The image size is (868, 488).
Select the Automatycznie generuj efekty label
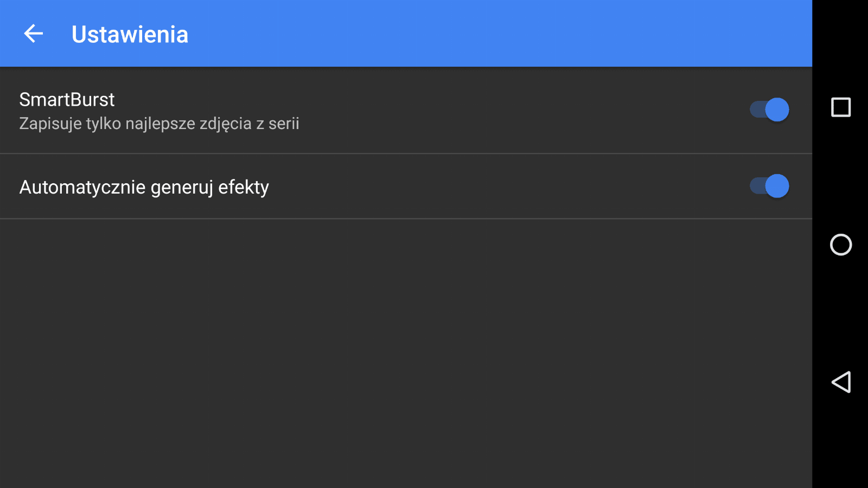[x=144, y=187]
